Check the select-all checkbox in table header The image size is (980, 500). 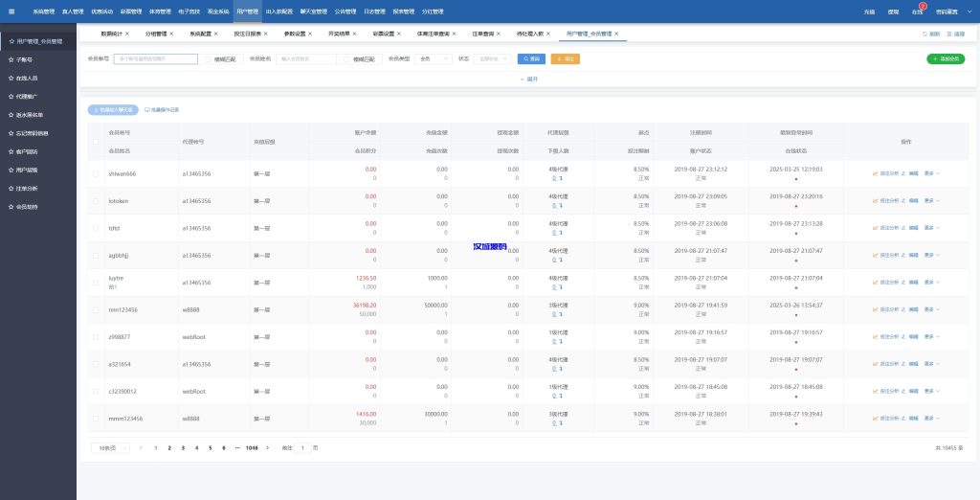click(x=95, y=142)
